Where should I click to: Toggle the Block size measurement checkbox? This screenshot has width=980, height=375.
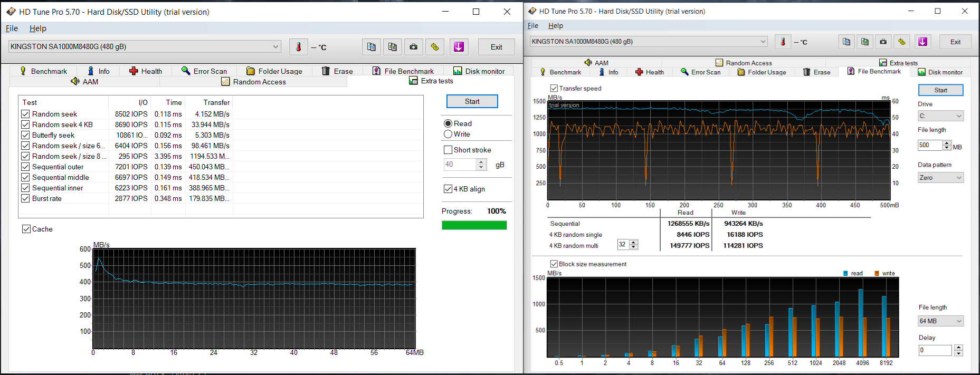tap(554, 264)
